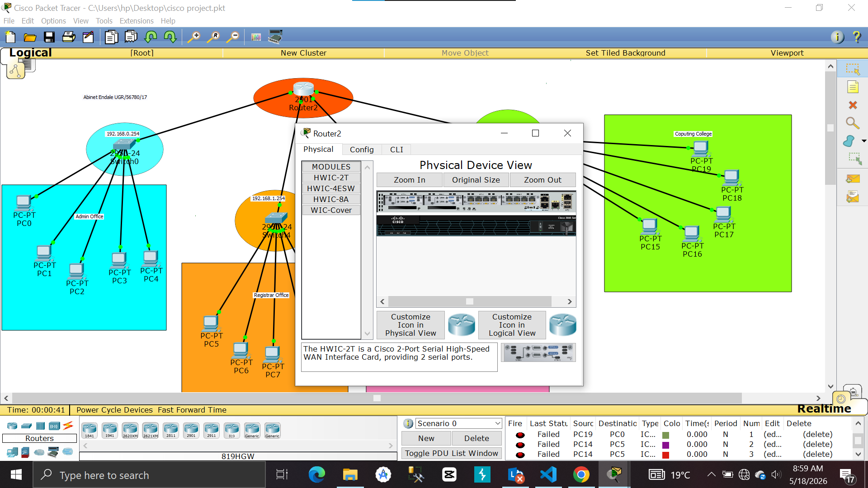This screenshot has height=488, width=868.
Task: Open Google Chrome from taskbar
Action: (x=581, y=475)
